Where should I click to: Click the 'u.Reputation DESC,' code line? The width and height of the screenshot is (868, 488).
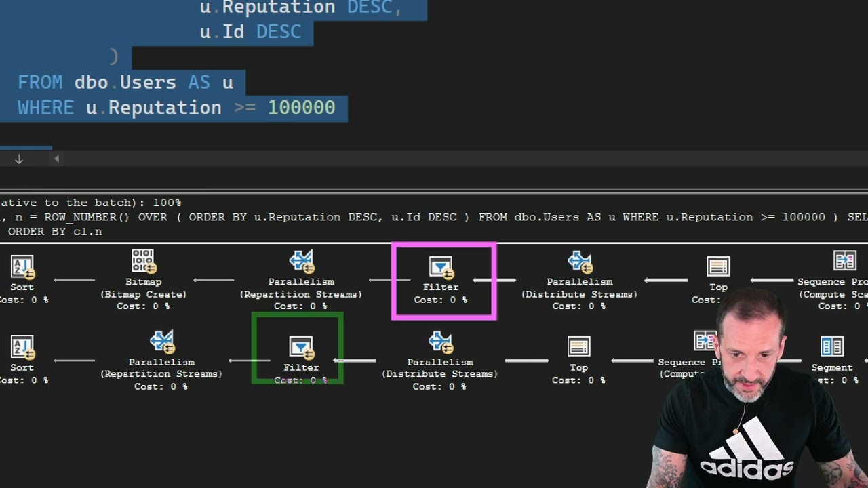click(x=301, y=7)
